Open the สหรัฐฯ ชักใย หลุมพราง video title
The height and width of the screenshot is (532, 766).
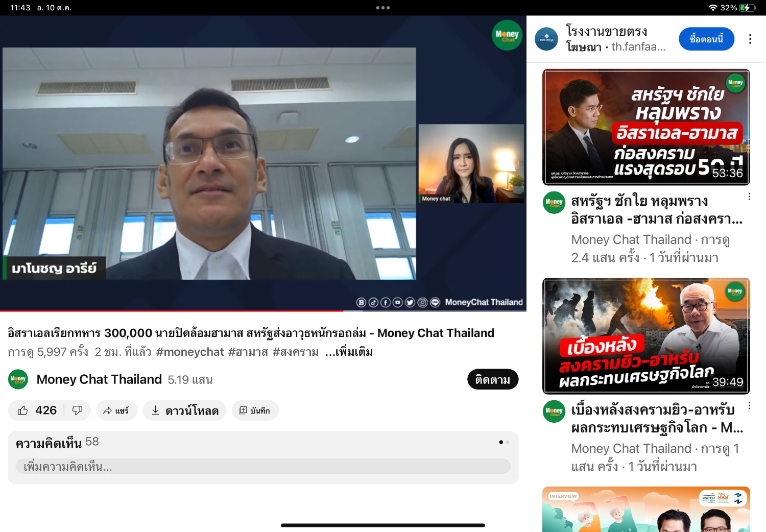(x=657, y=210)
